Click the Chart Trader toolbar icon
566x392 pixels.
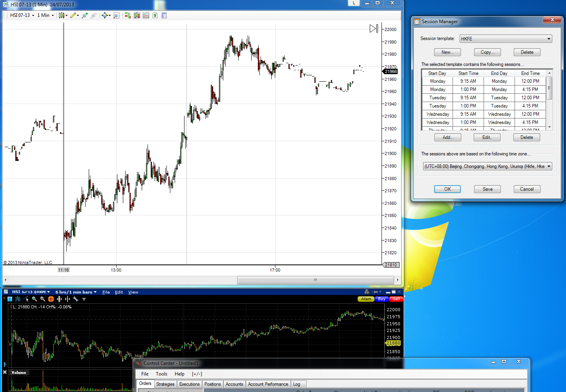click(x=128, y=15)
